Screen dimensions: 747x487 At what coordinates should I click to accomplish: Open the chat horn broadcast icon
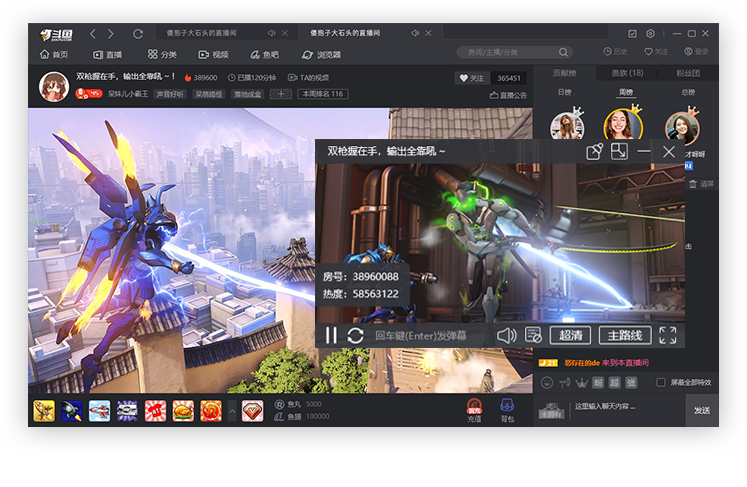[565, 382]
